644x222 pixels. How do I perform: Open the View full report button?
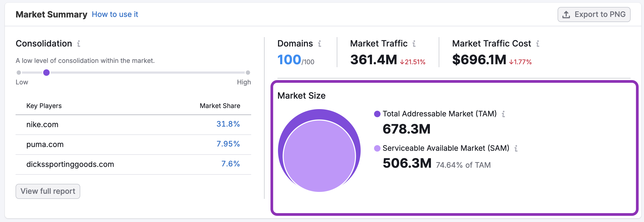coord(48,191)
